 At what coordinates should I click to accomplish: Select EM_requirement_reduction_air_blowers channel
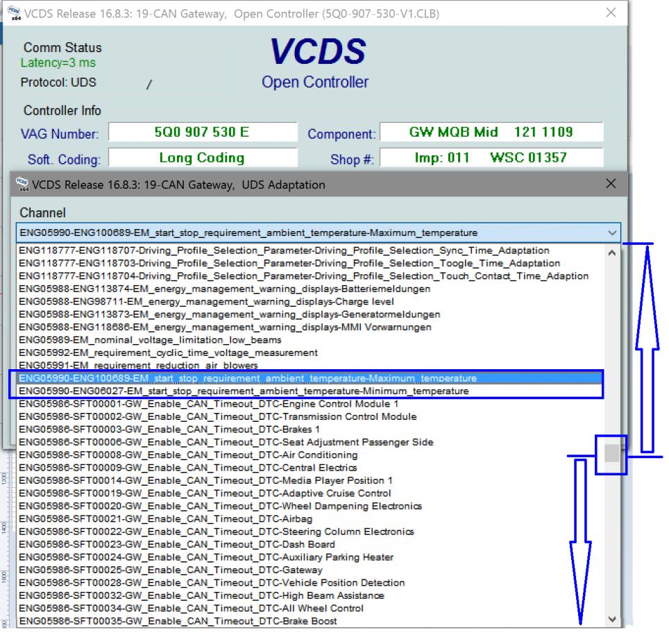(311, 365)
